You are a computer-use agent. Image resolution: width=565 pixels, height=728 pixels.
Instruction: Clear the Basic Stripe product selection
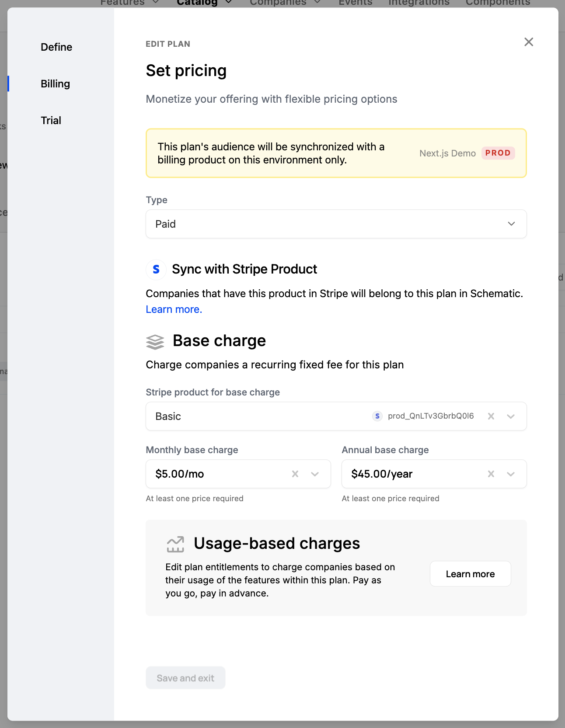point(491,416)
